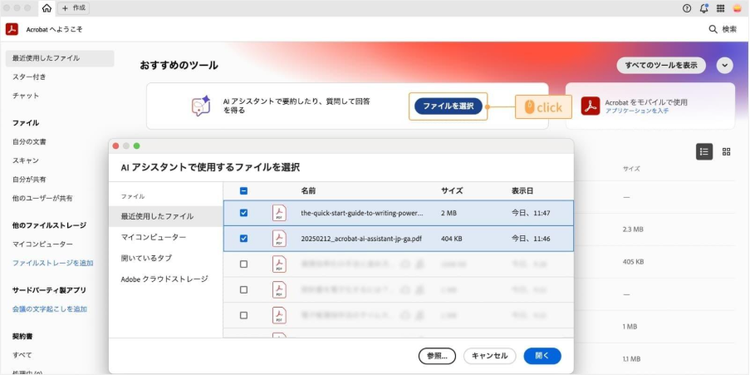The height and width of the screenshot is (375, 750).
Task: Uncheck the the-quick-start-guide file checkbox
Action: coord(243,213)
